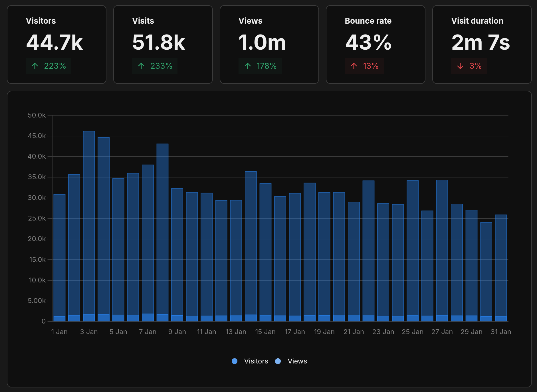Image resolution: width=537 pixels, height=392 pixels.
Task: Click the Visit duration red down-arrow icon
Action: [x=460, y=66]
